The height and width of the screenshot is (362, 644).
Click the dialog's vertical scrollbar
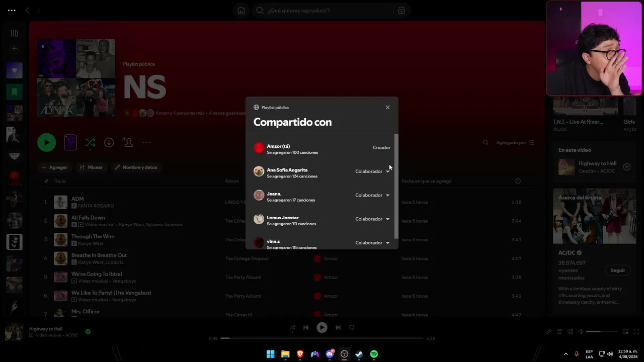coord(396,186)
